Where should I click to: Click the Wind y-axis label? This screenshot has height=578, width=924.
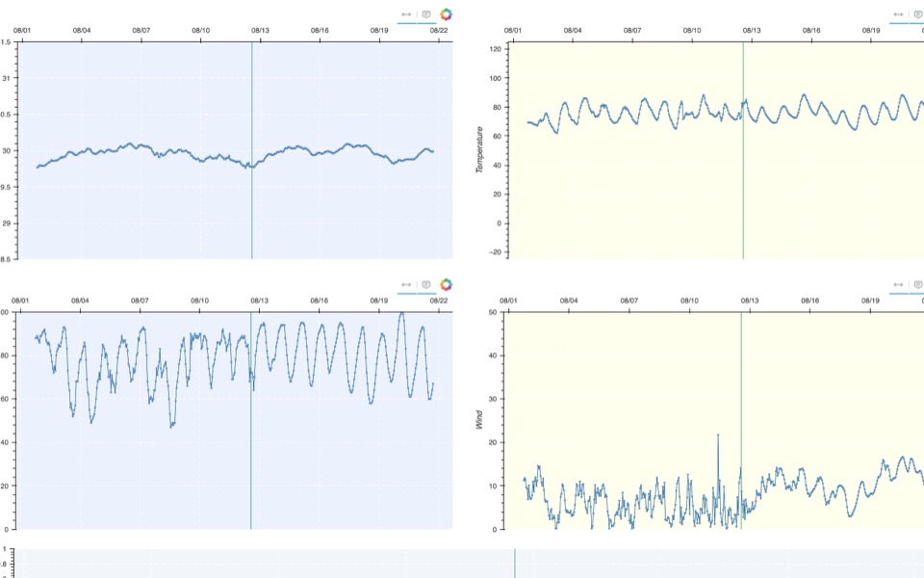point(478,420)
